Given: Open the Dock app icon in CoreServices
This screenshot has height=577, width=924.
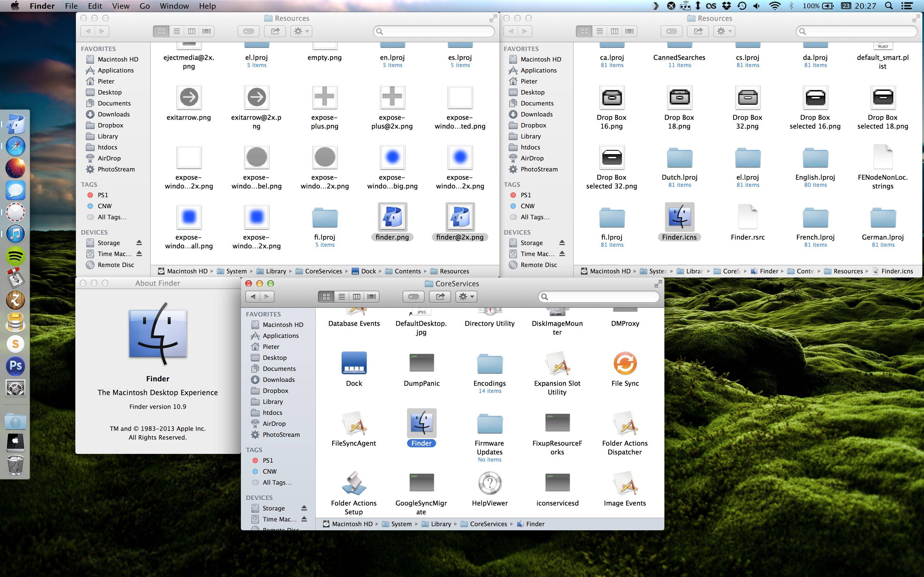Looking at the screenshot, I should 354,363.
